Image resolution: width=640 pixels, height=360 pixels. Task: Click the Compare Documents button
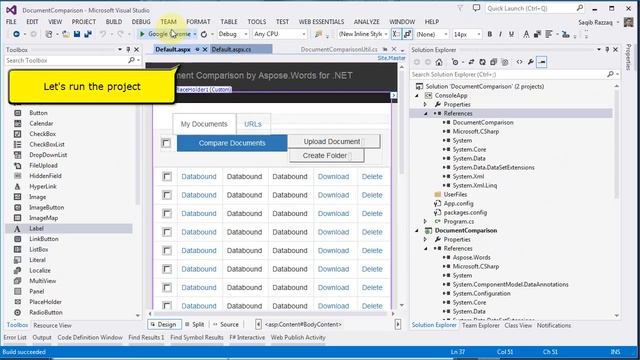(x=232, y=143)
